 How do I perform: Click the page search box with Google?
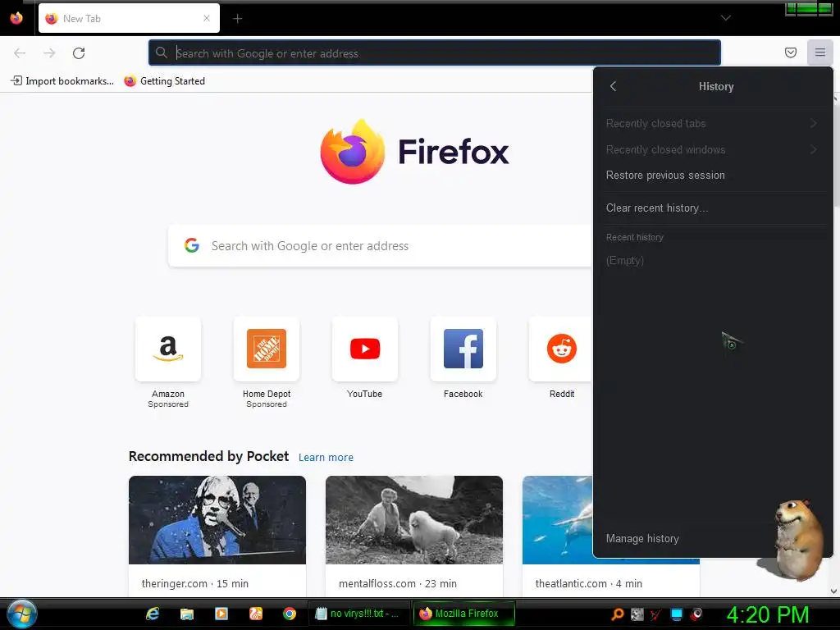[381, 246]
